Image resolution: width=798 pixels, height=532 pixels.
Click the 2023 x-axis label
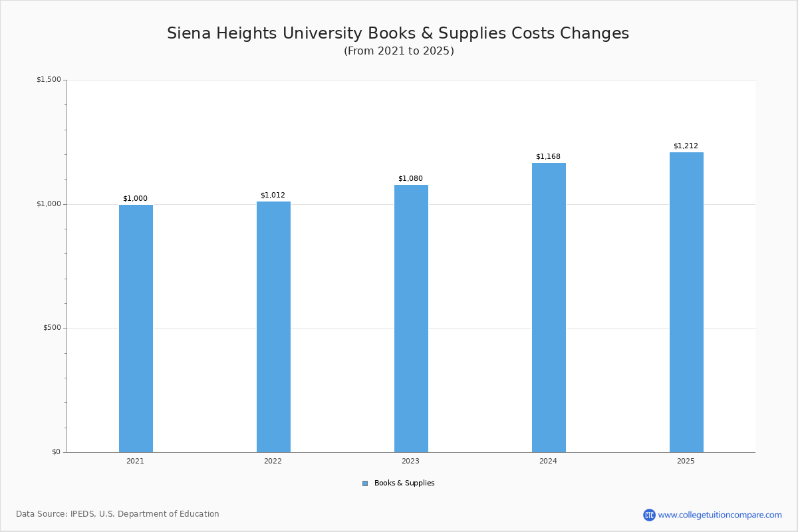tap(410, 461)
